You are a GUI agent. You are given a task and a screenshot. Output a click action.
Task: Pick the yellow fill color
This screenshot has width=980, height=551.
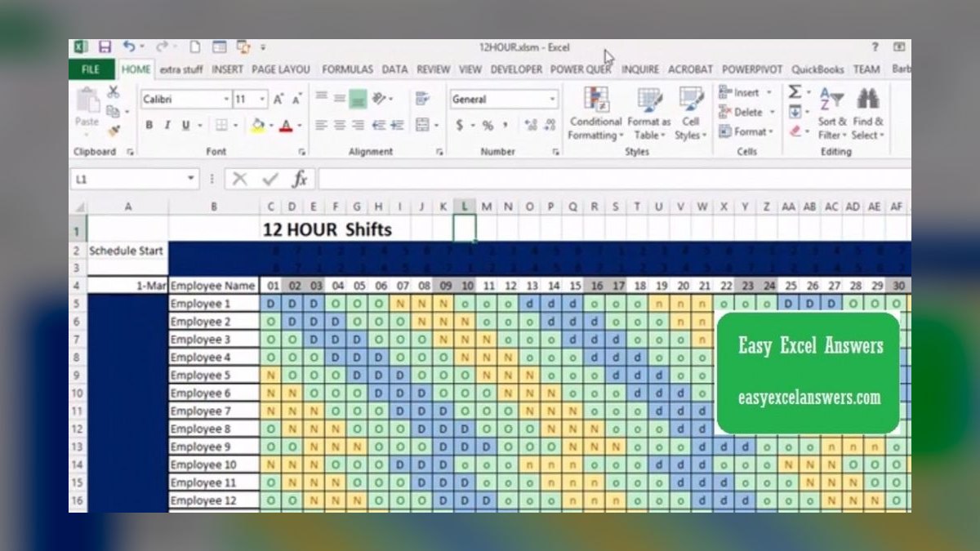[x=258, y=125]
